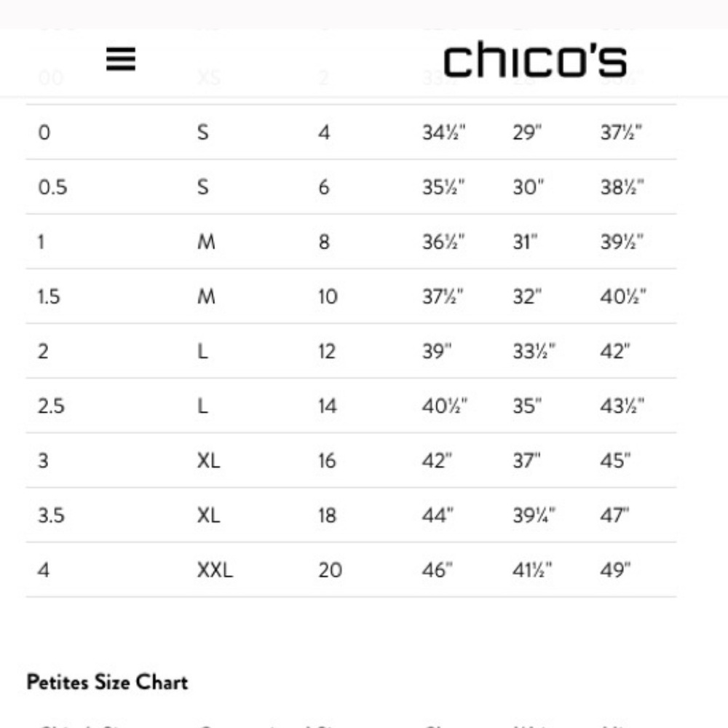
Task: Select the 33½" waist value
Action: 534,351
